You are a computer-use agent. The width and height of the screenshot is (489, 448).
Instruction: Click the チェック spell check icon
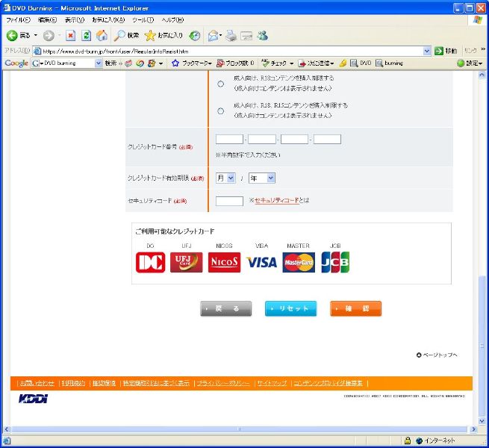pos(265,63)
